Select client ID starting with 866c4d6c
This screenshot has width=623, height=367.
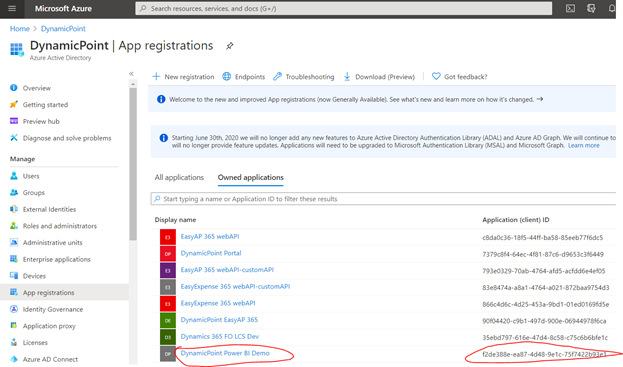coord(546,305)
